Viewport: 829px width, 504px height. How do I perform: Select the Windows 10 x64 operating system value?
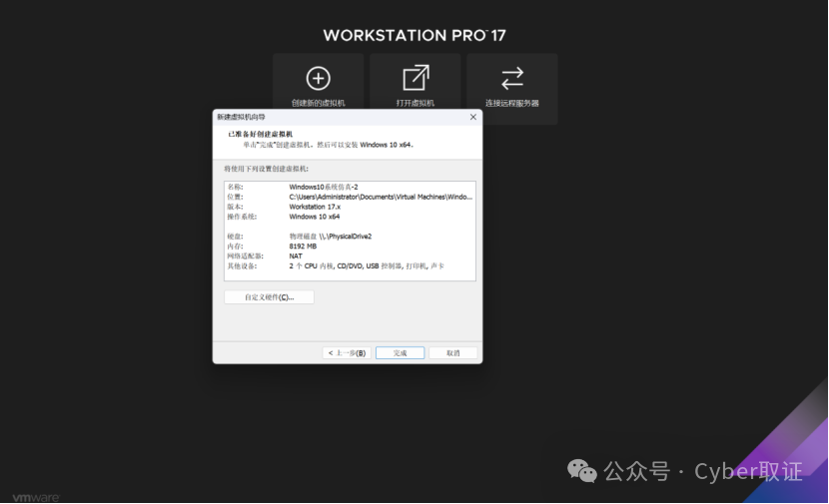(314, 217)
